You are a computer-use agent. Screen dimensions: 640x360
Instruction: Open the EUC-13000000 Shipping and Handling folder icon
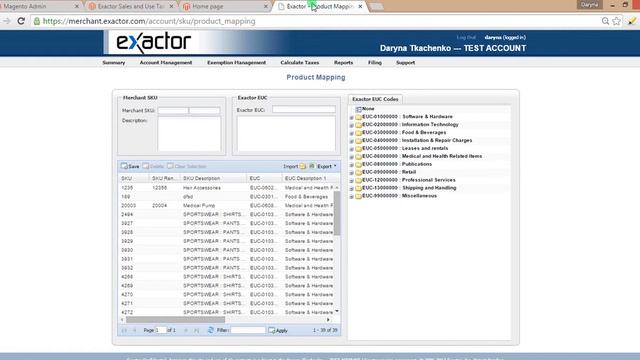tap(358, 188)
